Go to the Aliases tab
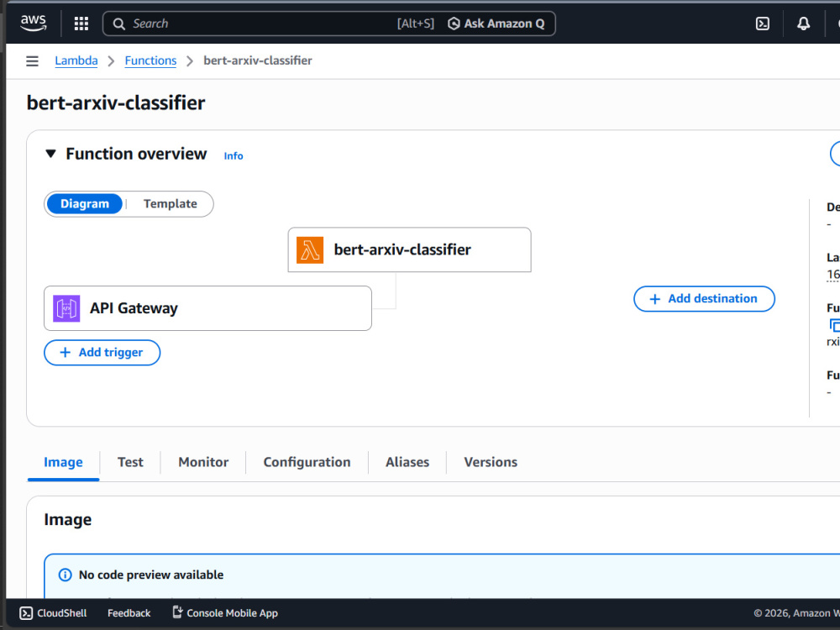840x630 pixels. (x=407, y=462)
